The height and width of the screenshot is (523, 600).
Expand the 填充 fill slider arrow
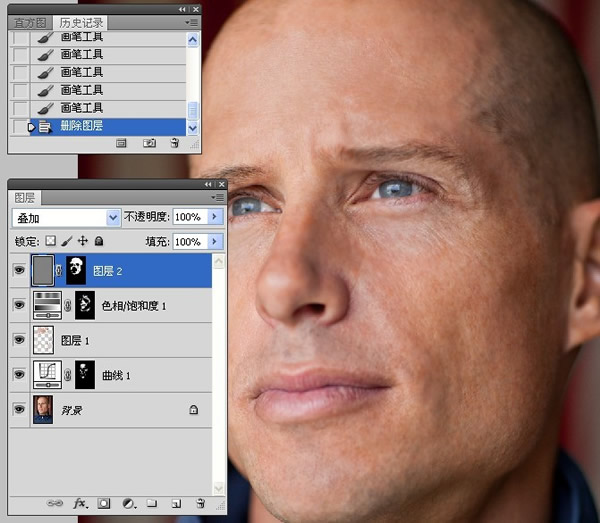[x=216, y=242]
